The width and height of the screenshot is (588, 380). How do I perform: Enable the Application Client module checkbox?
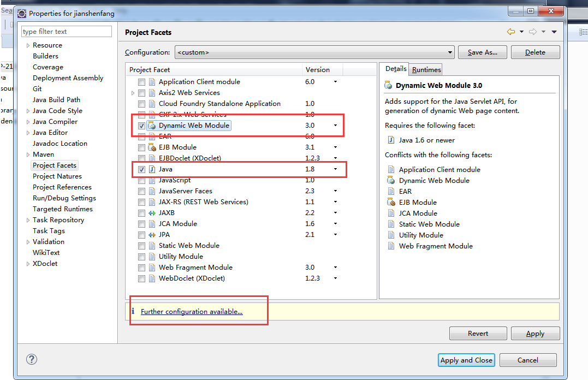[141, 82]
